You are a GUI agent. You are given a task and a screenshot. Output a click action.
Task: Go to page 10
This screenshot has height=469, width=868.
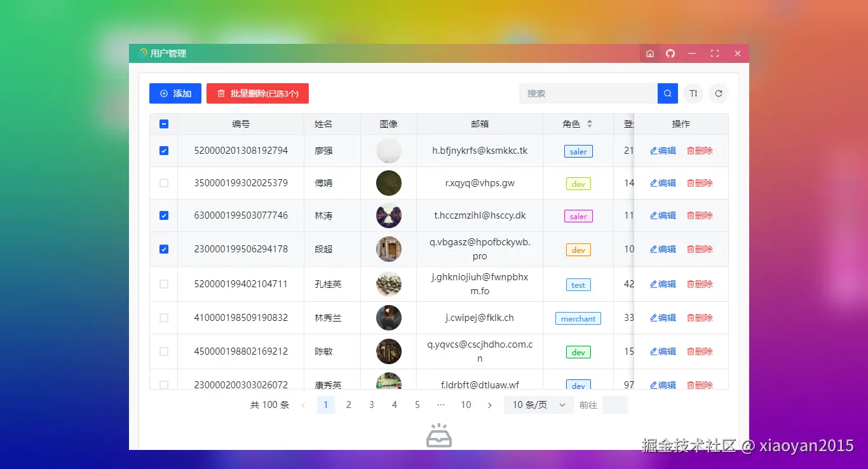point(466,405)
